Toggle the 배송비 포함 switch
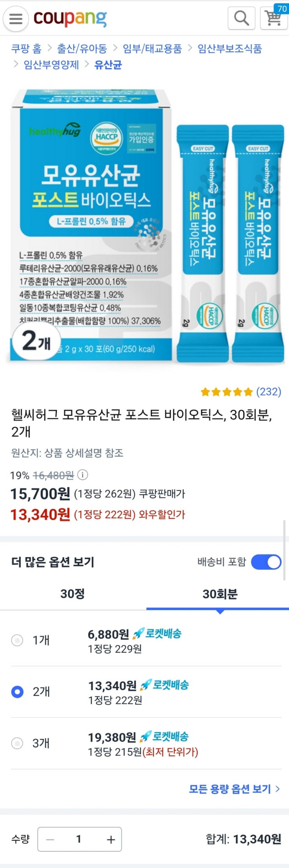Viewport: 289px width, 868px height. click(266, 562)
